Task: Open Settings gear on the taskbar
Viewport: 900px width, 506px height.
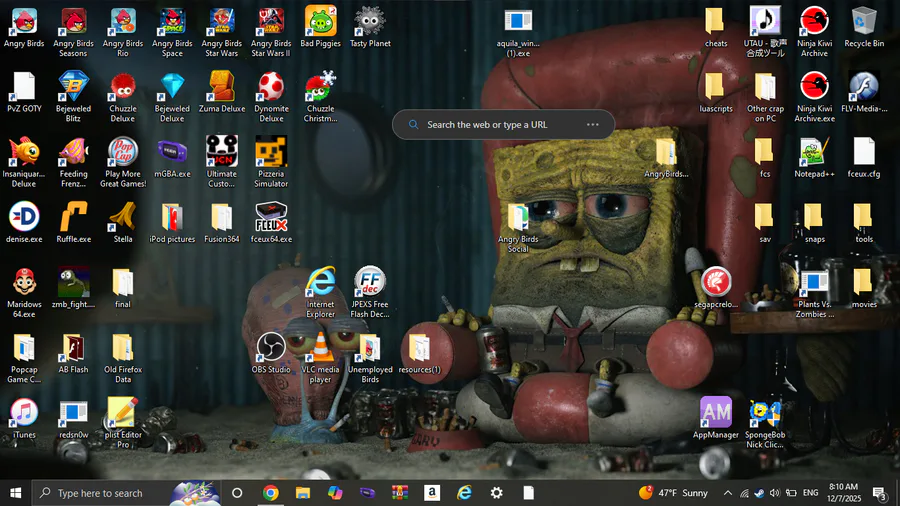Action: coord(496,493)
